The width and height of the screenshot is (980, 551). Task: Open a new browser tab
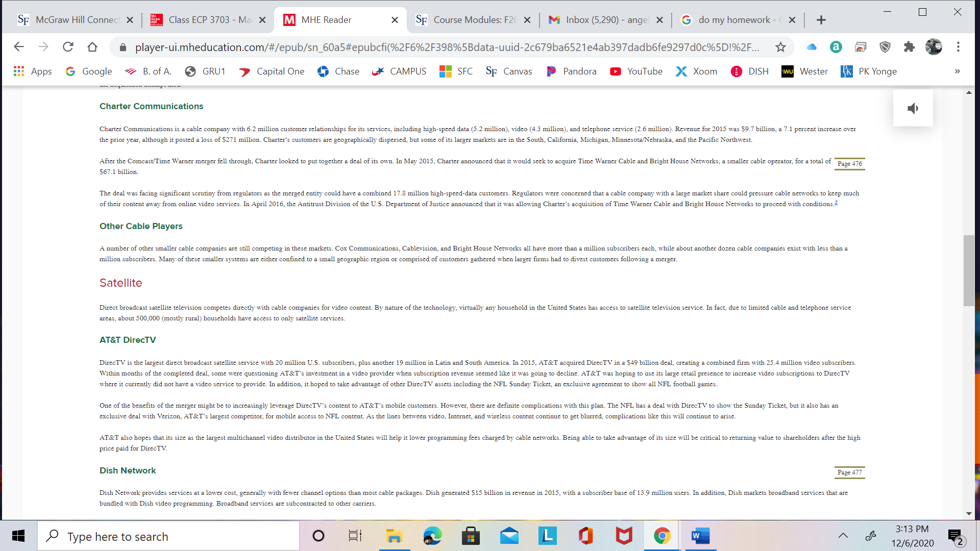pos(821,20)
